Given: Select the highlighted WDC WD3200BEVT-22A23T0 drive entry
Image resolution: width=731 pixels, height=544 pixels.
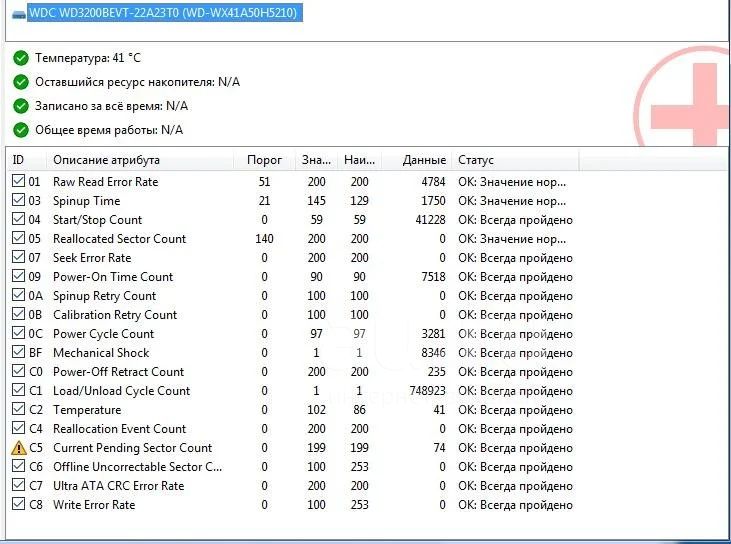Looking at the screenshot, I should (165, 13).
